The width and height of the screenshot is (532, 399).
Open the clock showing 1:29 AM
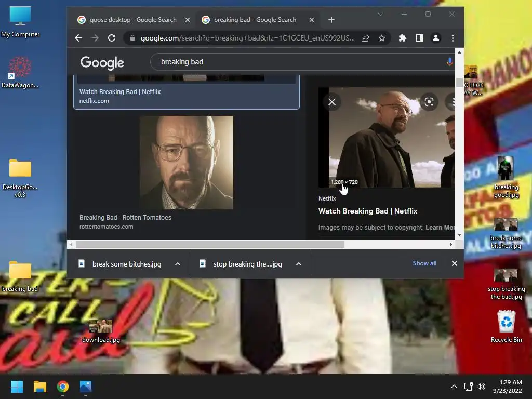click(x=507, y=387)
